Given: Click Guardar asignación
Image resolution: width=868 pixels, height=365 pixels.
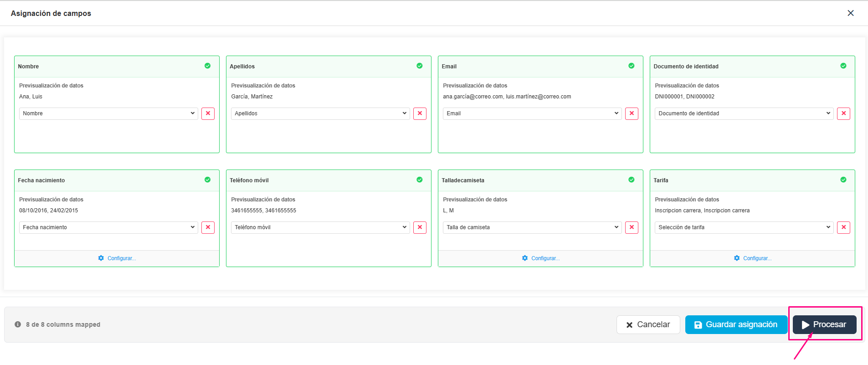Looking at the screenshot, I should (x=736, y=325).
